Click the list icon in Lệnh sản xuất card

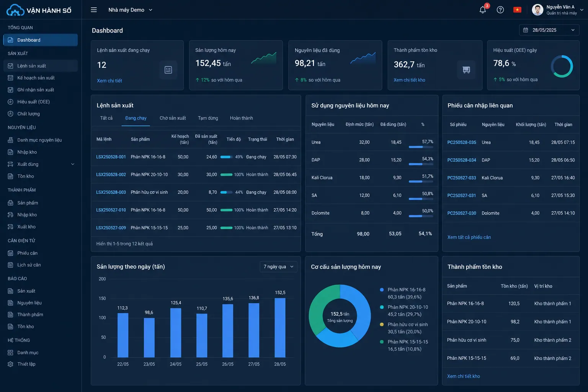168,70
